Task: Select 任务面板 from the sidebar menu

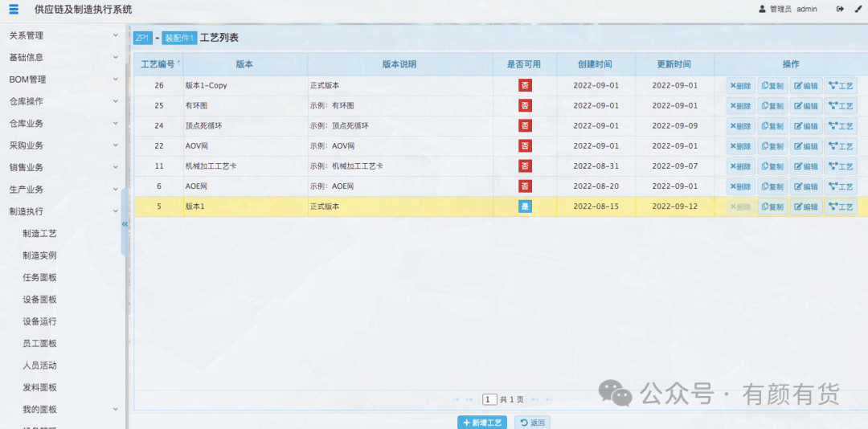Action: click(40, 277)
